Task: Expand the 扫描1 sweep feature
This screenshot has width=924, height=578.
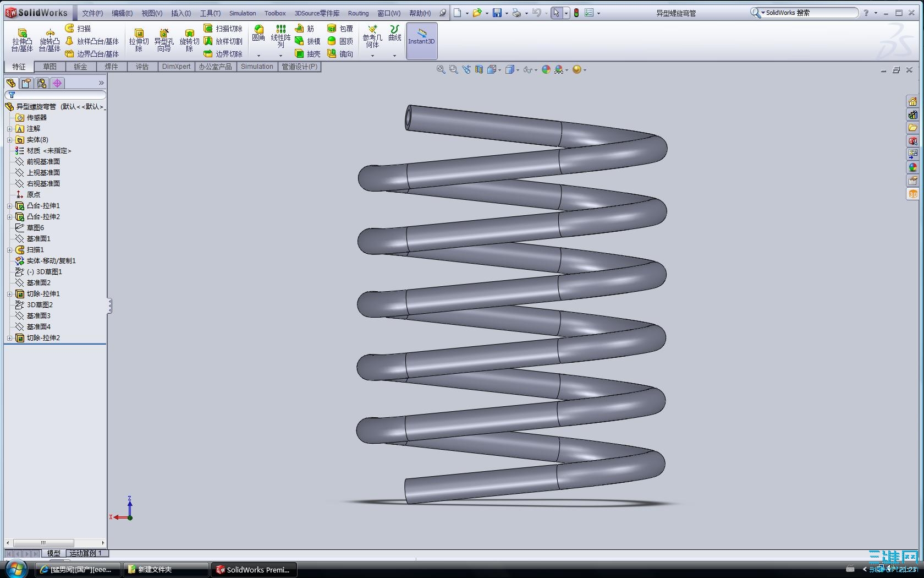Action: tap(9, 250)
